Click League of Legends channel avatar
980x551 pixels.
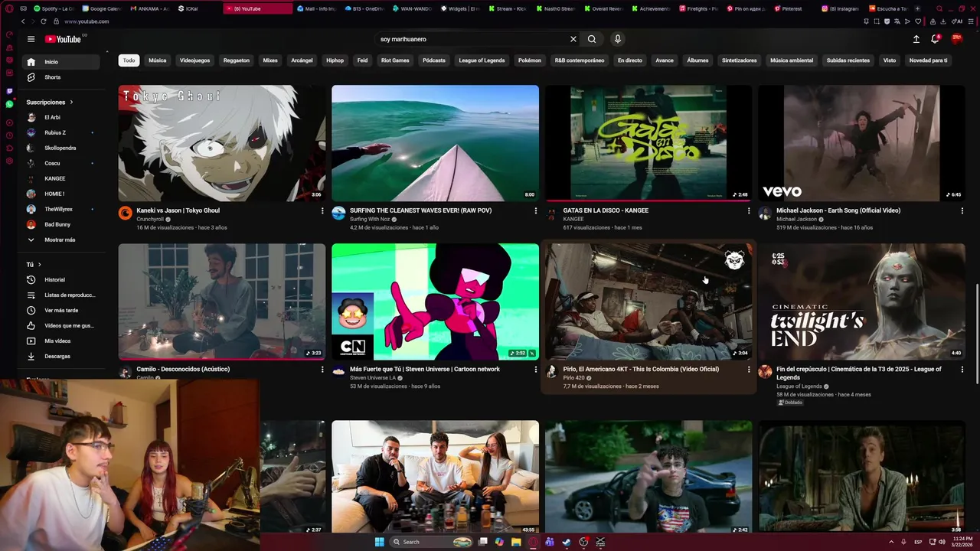[x=765, y=372]
